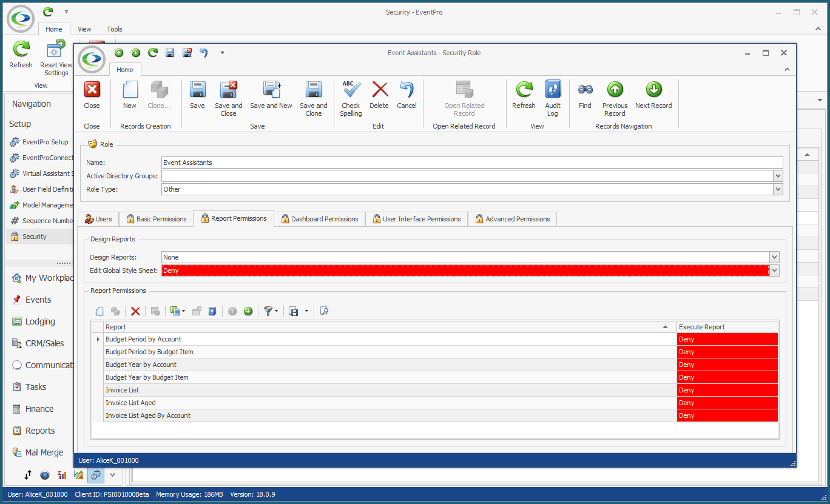Viewport: 830px width, 504px height.
Task: Click Refresh in the main EventPro window
Action: coord(21,55)
